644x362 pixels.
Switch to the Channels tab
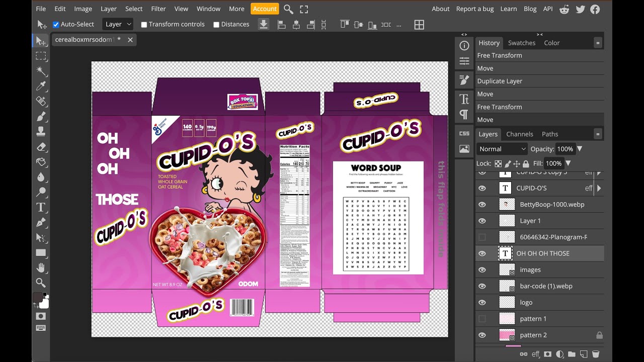(520, 134)
